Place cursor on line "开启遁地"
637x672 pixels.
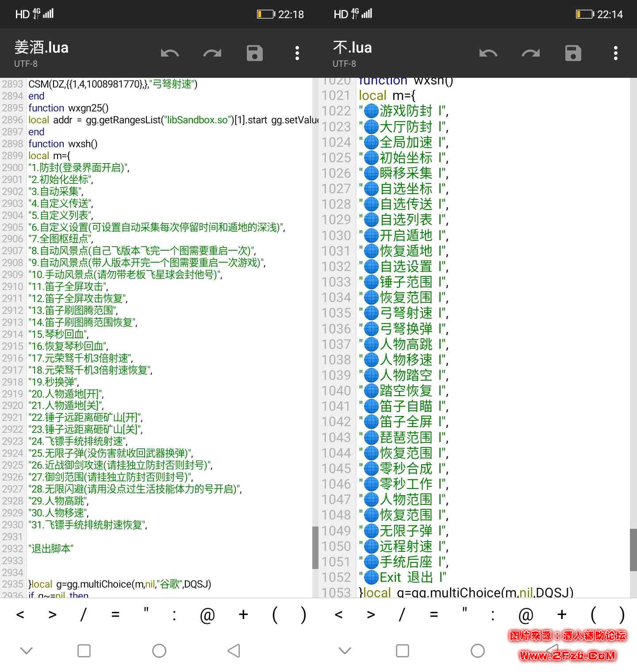tap(403, 235)
